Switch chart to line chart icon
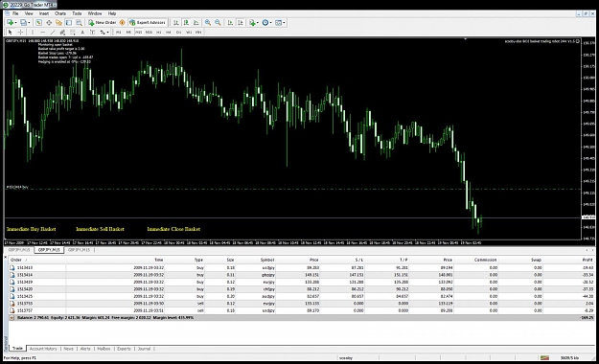 click(x=196, y=23)
